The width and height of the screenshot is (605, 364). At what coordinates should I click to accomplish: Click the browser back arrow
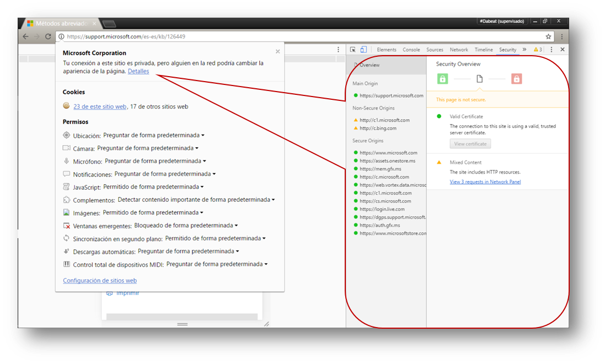[x=25, y=36]
